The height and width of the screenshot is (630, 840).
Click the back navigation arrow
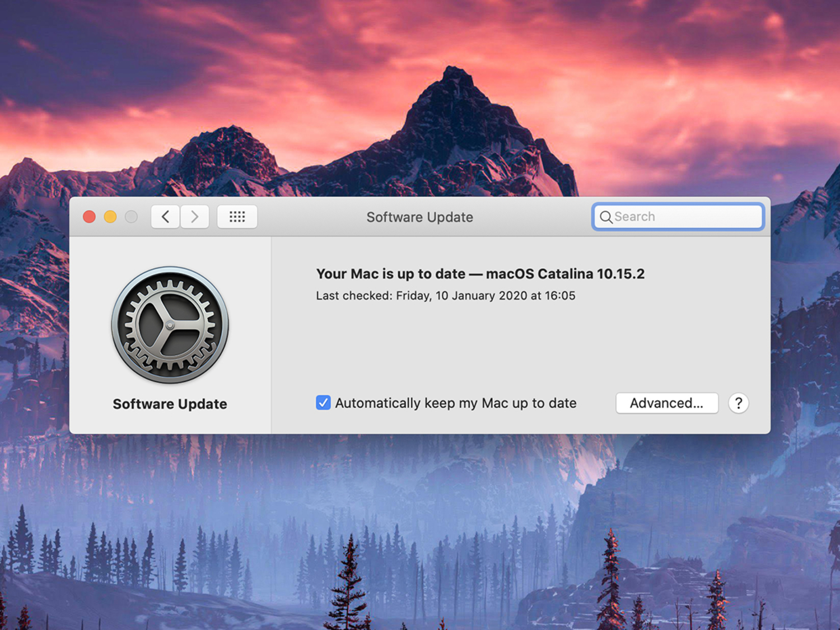tap(165, 217)
